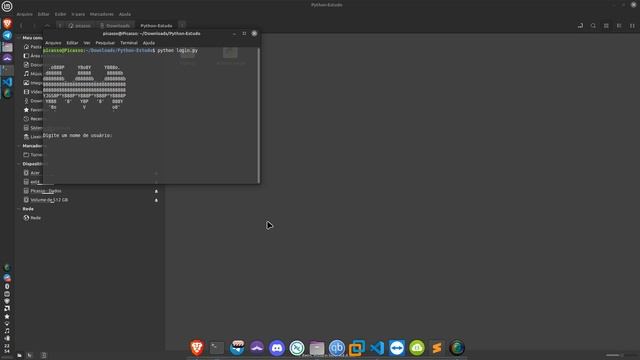640x360 pixels.
Task: Open VS Code from the left panel
Action: click(x=7, y=82)
